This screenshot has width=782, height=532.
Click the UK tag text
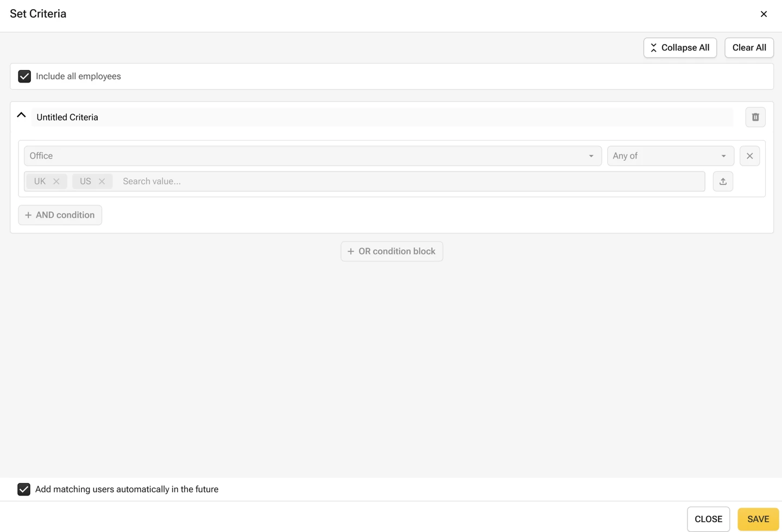click(x=40, y=181)
